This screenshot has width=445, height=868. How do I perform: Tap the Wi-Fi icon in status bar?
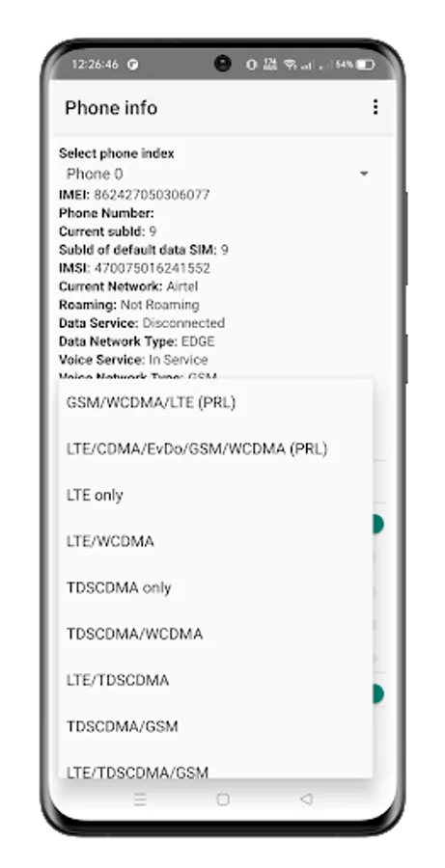(290, 65)
